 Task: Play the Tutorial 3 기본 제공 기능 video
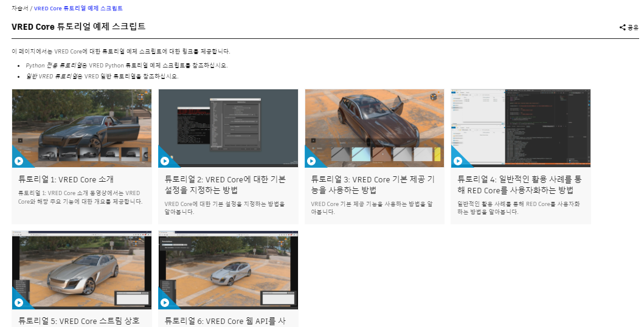click(x=311, y=161)
